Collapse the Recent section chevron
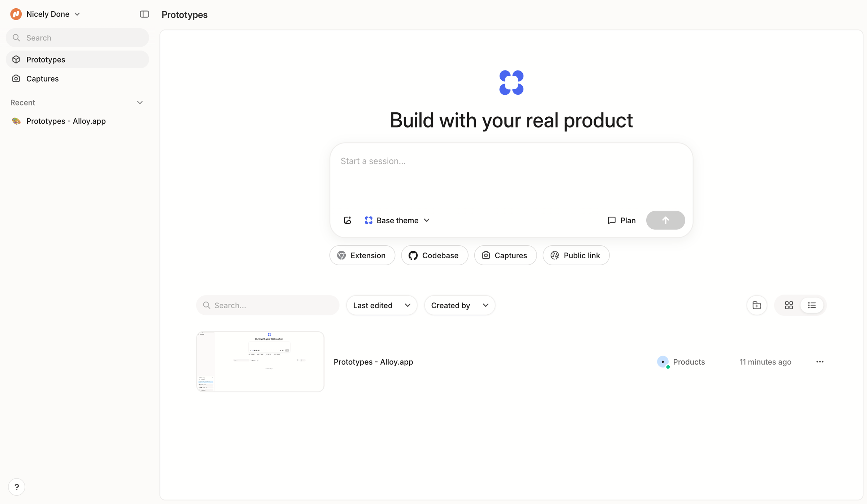This screenshot has width=867, height=504. 140,103
